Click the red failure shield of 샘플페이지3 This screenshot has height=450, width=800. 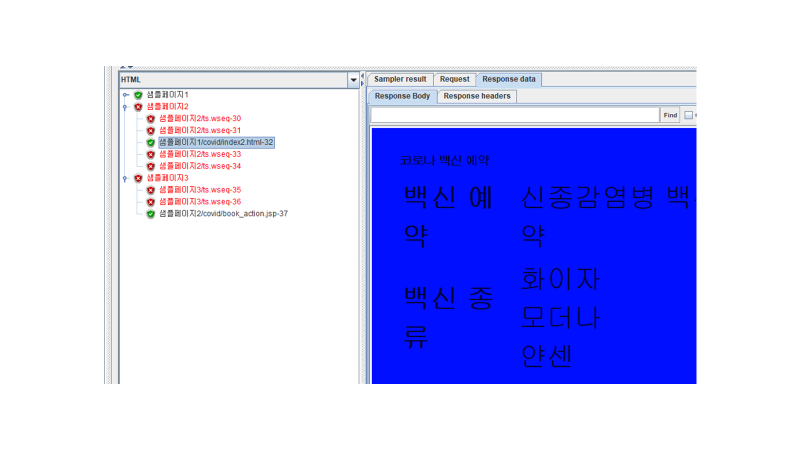point(138,178)
